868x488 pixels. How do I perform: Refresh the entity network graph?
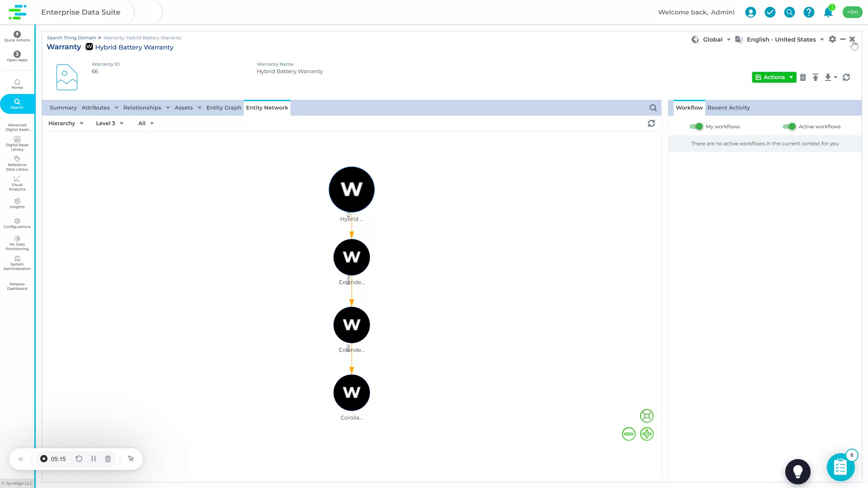651,123
